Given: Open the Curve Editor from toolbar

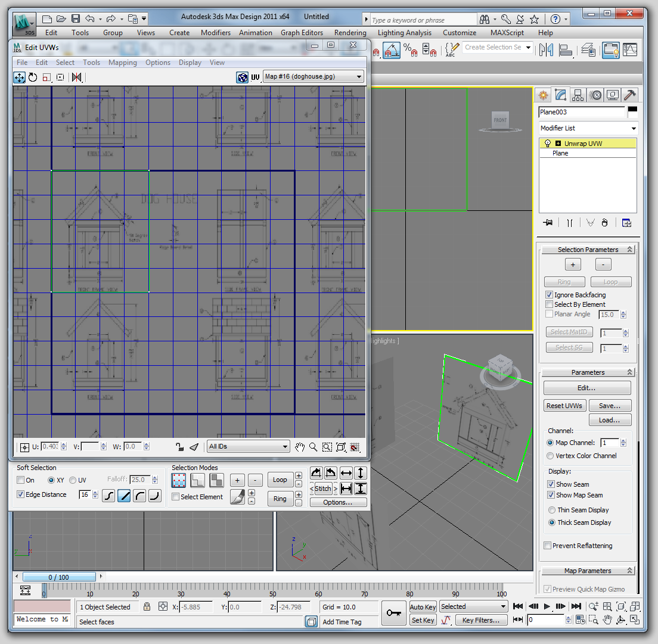Looking at the screenshot, I should (629, 50).
